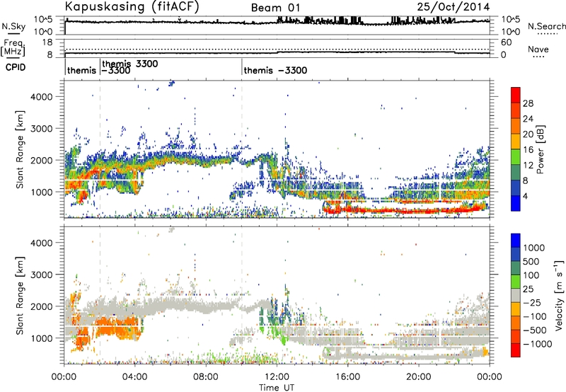This screenshot has width=566, height=392.
Task: Click the -1000 label on Velocity colorbar
Action: 537,344
